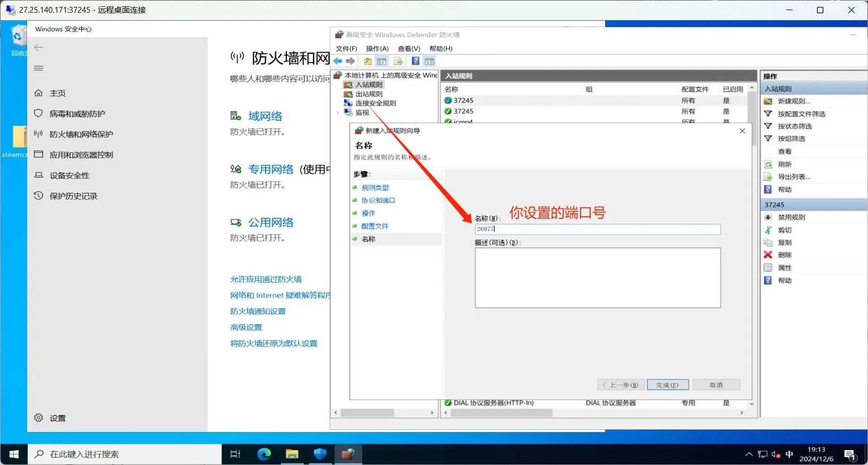Click the 上一步(B) back button
Image resolution: width=868 pixels, height=465 pixels.
click(621, 385)
